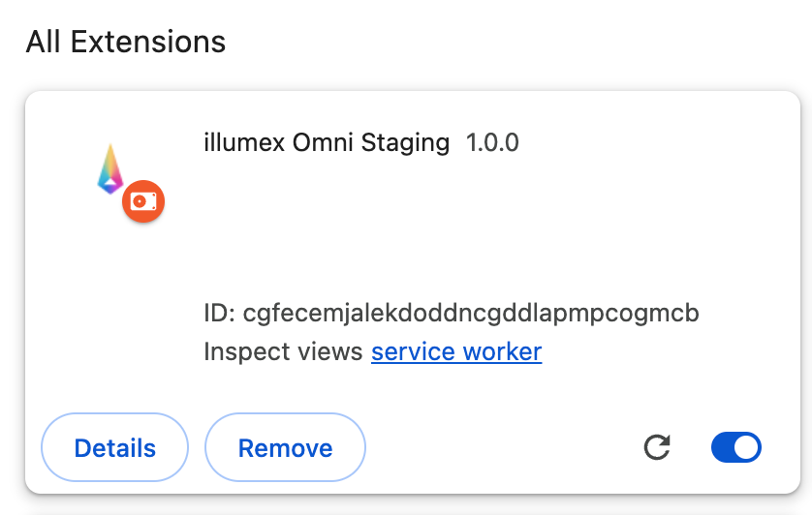
Task: Reload the illumex Omni Staging extension
Action: click(x=657, y=447)
